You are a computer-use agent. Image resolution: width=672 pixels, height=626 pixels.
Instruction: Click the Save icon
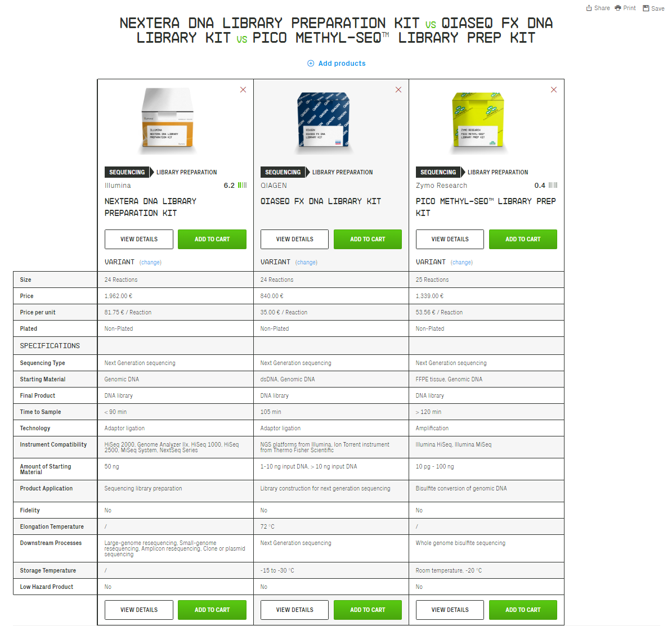[x=646, y=8]
